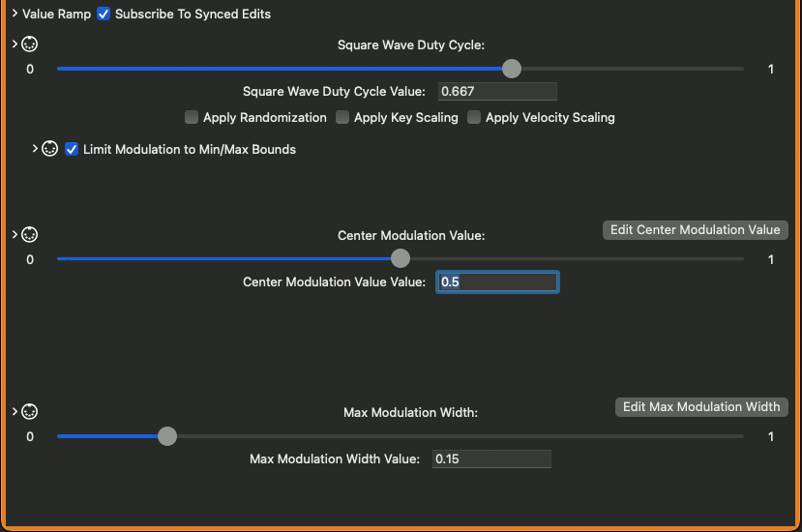
Task: Click the MIDI icon beside Limit Modulation checkbox
Action: [50, 149]
